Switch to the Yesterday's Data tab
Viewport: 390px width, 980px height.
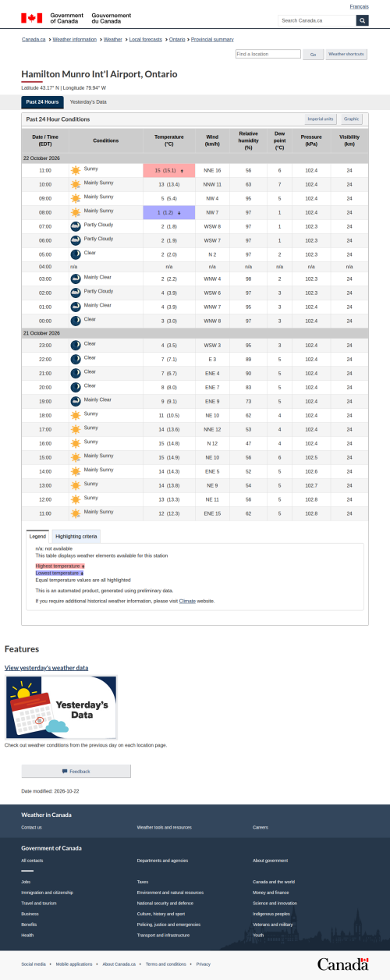88,102
